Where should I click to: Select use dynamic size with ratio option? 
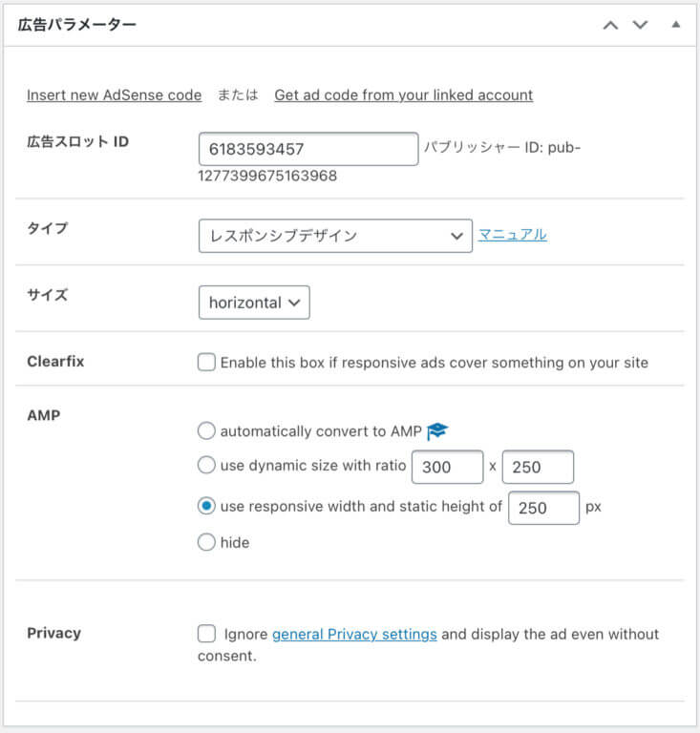206,465
